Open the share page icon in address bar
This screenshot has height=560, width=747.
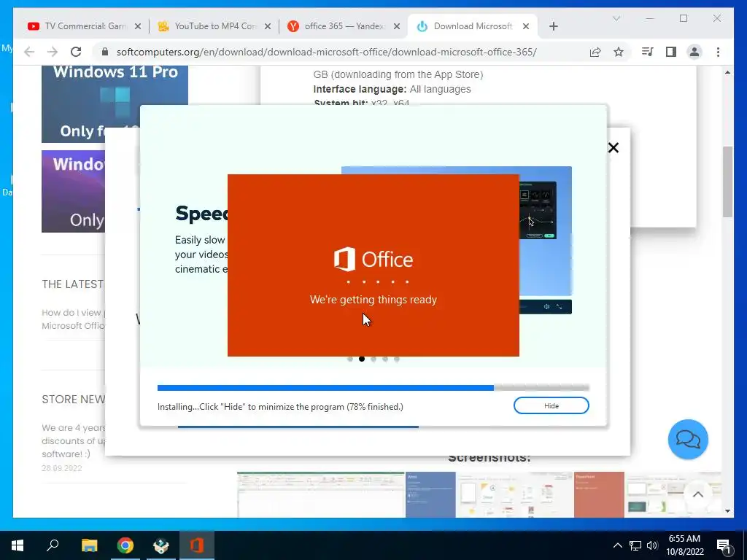coord(595,52)
